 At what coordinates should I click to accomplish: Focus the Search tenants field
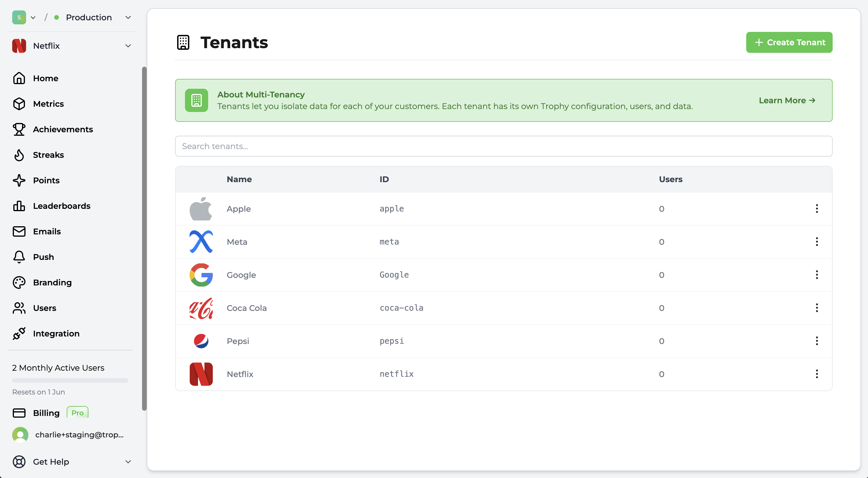pyautogui.click(x=504, y=146)
